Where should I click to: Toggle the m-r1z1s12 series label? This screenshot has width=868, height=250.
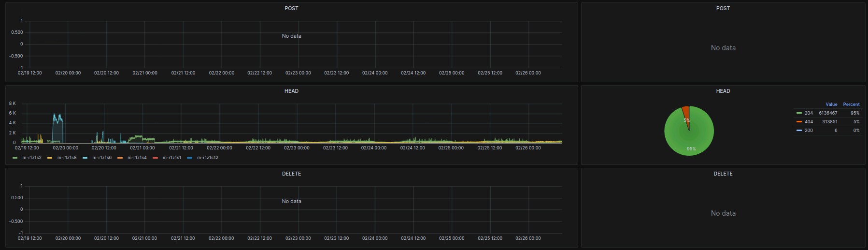208,158
